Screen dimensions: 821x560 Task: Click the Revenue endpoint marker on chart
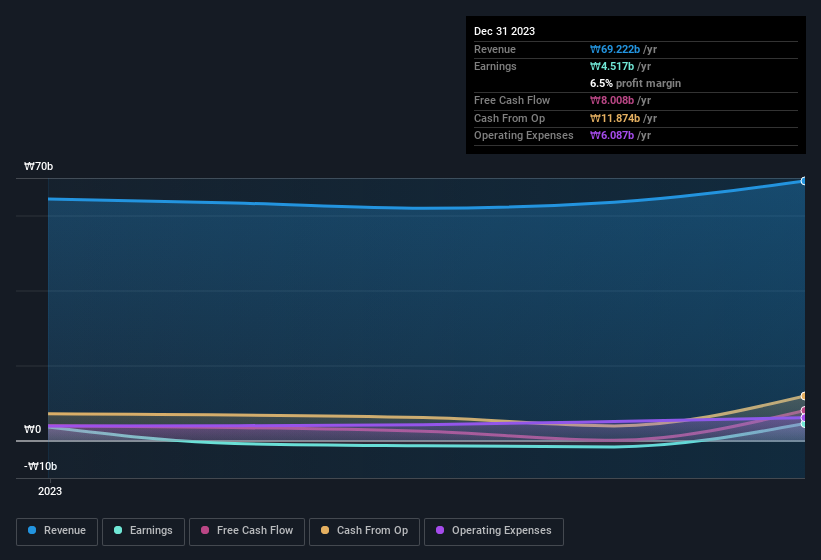pos(803,181)
